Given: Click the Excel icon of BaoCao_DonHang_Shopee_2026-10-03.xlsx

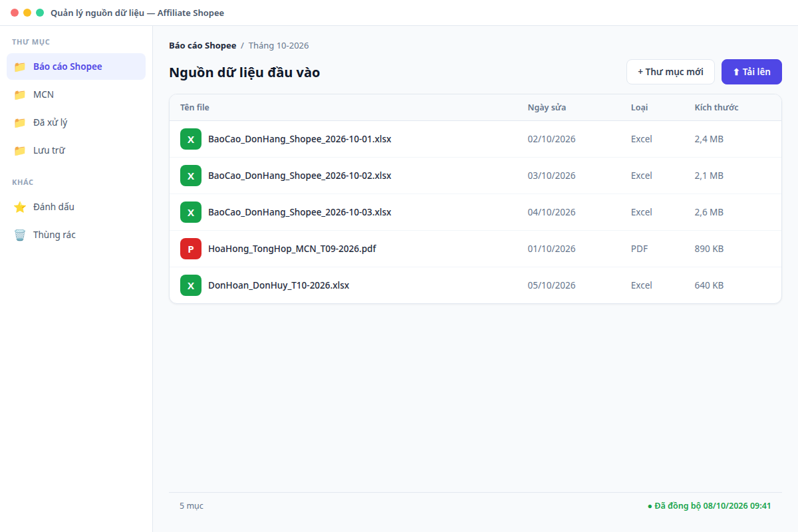Looking at the screenshot, I should pos(191,212).
